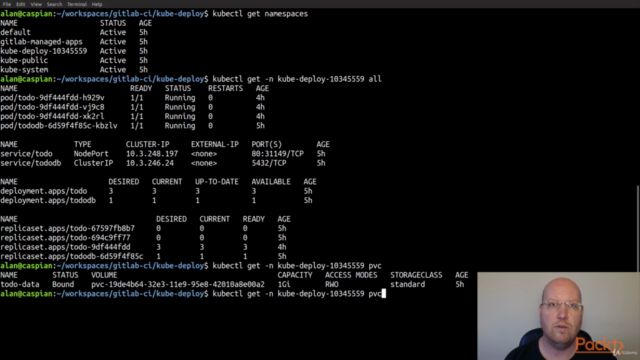Click the ACCESS MODES column header
Screen dimensions: 640x360
(x=351, y=275)
